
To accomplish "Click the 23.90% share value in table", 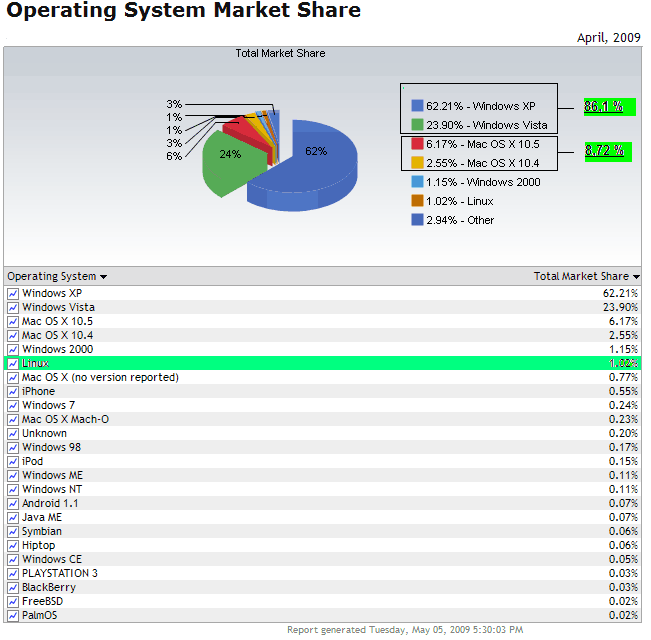I will click(x=620, y=308).
